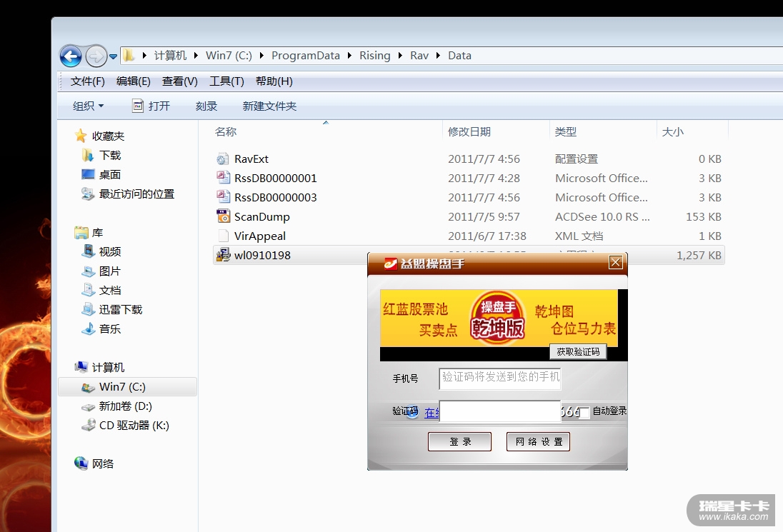The height and width of the screenshot is (532, 783).
Task: Expand arrow after Rav in address bar
Action: pyautogui.click(x=438, y=56)
